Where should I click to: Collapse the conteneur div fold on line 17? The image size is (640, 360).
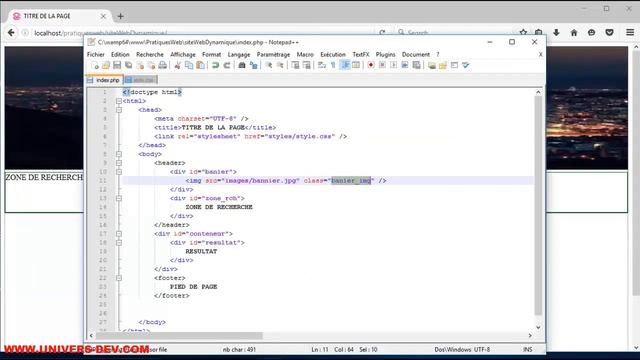click(119, 234)
